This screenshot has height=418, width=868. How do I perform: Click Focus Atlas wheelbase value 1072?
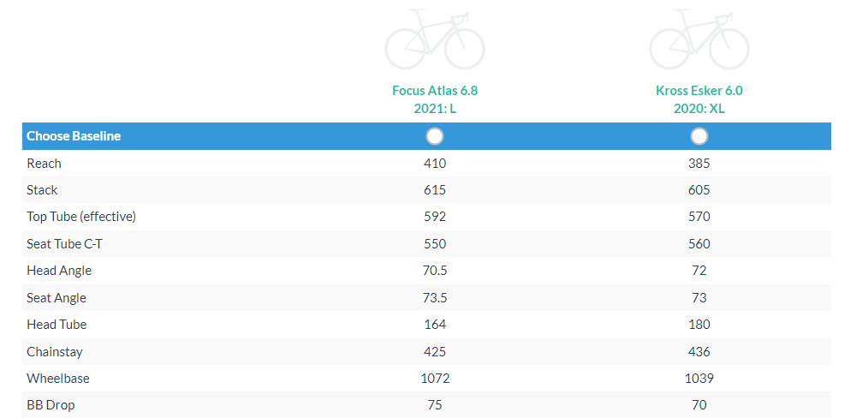(x=435, y=378)
